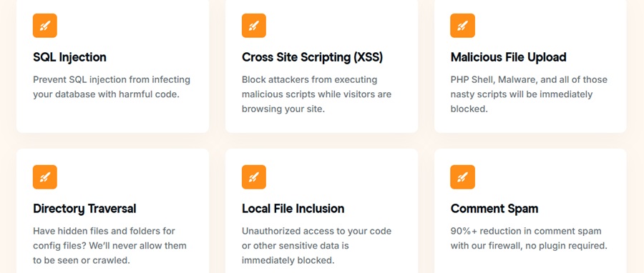Select the Comment Spam heading

[494, 209]
